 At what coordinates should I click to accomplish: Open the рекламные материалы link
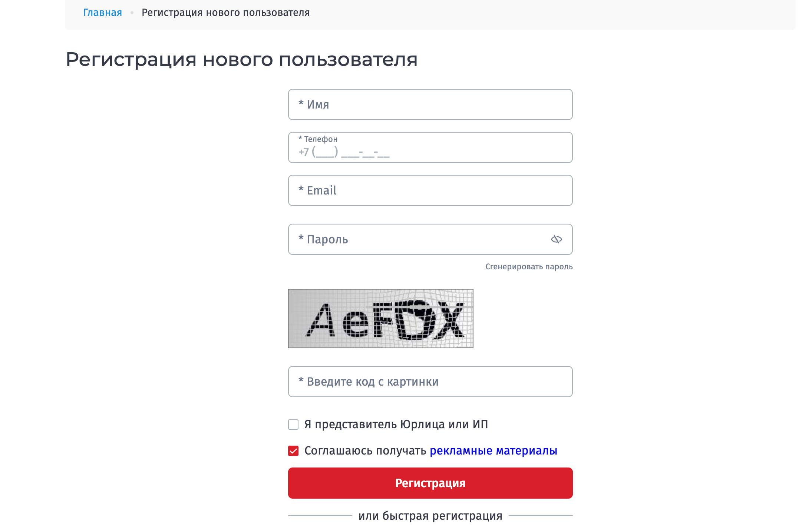tap(493, 451)
